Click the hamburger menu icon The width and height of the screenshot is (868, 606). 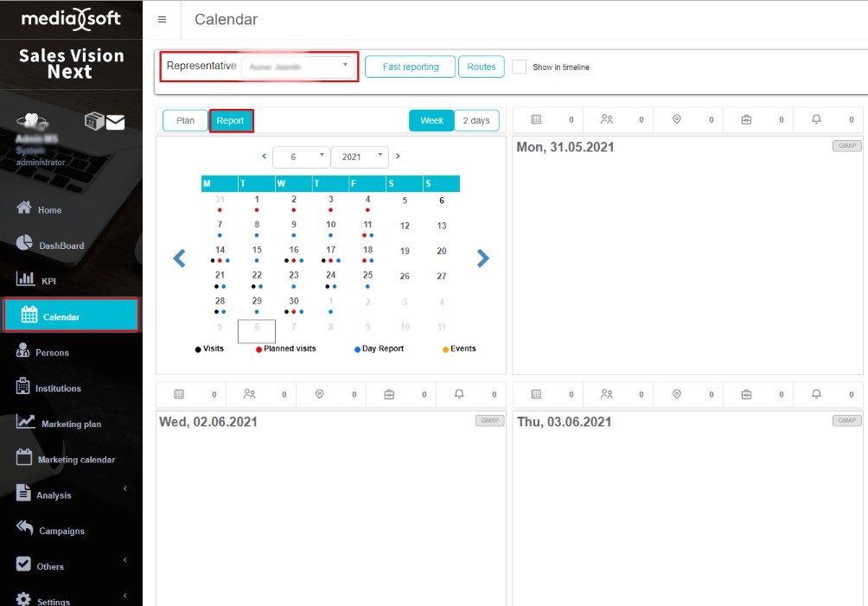[x=162, y=20]
